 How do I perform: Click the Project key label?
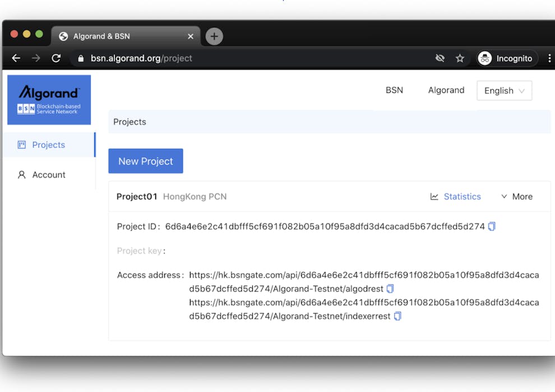pos(139,251)
